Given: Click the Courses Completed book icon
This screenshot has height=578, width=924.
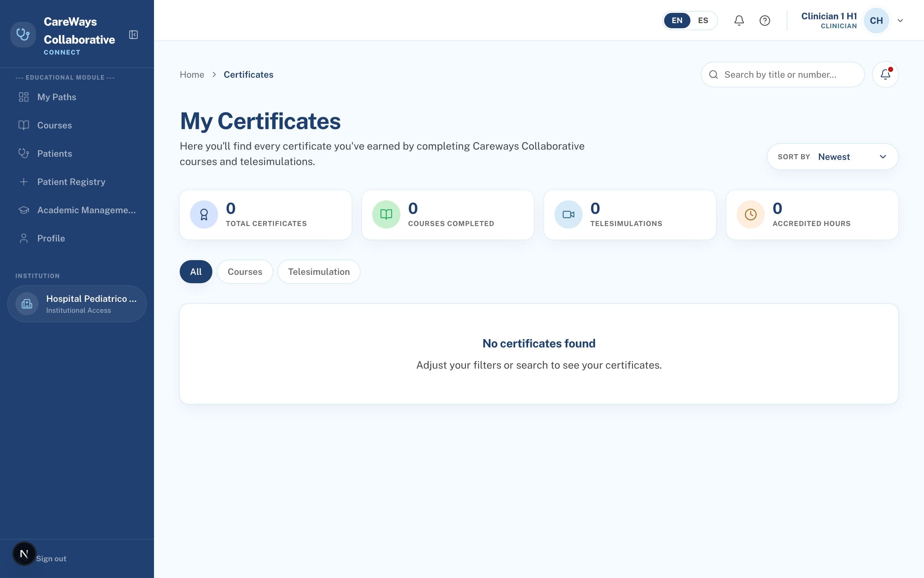Looking at the screenshot, I should point(386,215).
